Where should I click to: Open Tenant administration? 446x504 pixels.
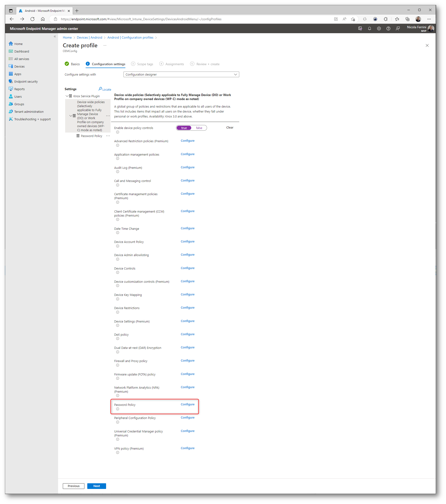(x=26, y=112)
